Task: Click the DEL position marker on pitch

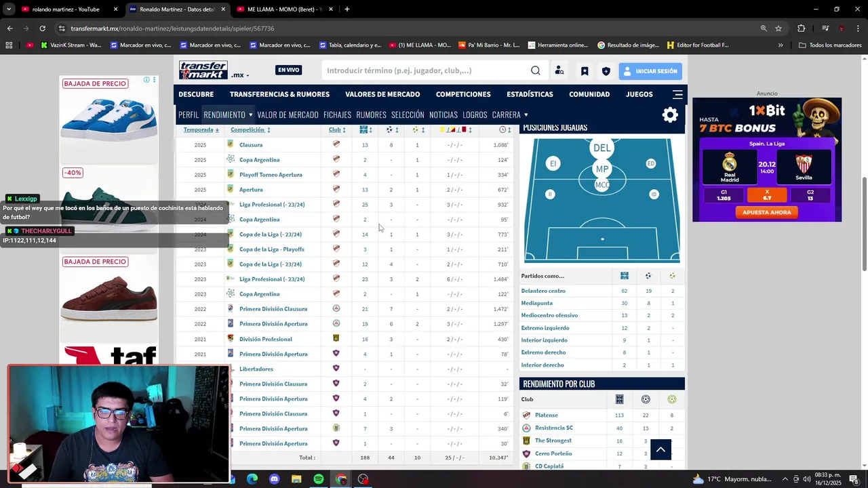Action: 601,148
